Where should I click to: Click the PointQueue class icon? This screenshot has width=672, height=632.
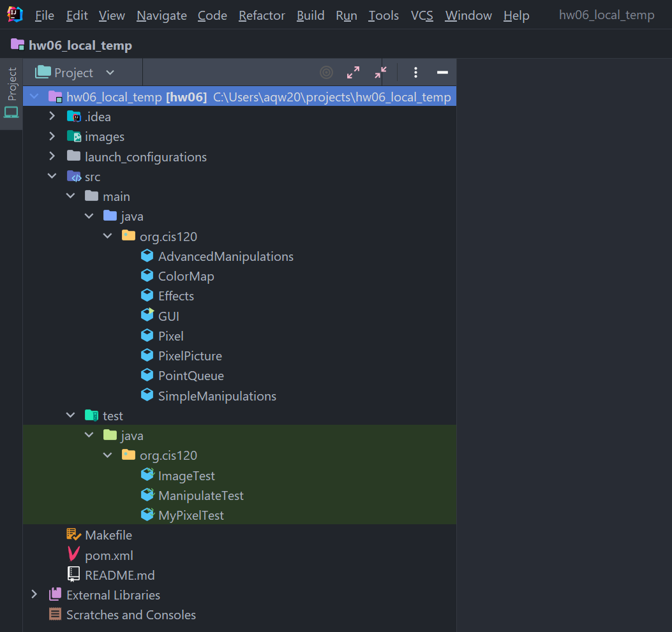147,374
